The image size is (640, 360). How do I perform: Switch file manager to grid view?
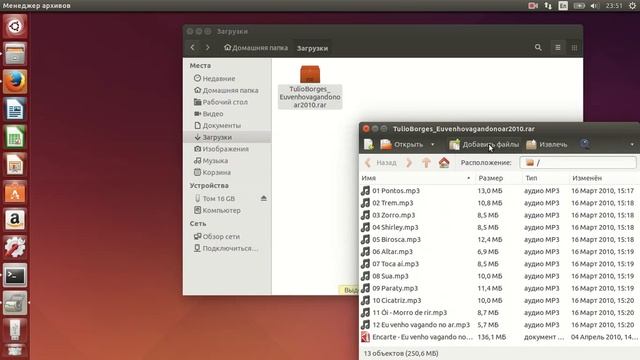click(574, 48)
